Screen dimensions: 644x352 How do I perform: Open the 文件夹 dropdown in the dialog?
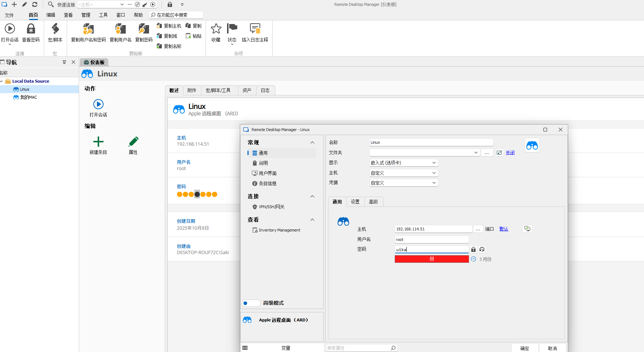pyautogui.click(x=476, y=153)
